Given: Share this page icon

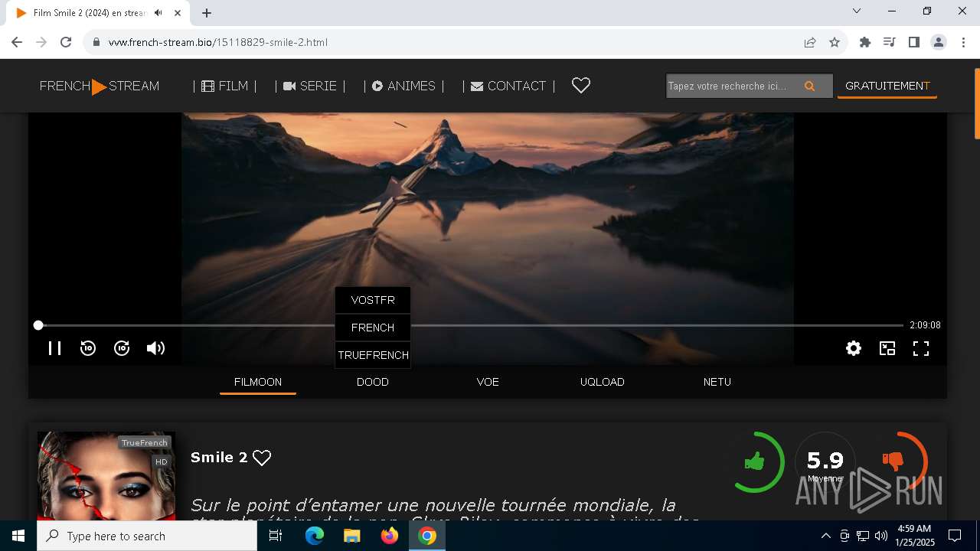Looking at the screenshot, I should pos(810,42).
